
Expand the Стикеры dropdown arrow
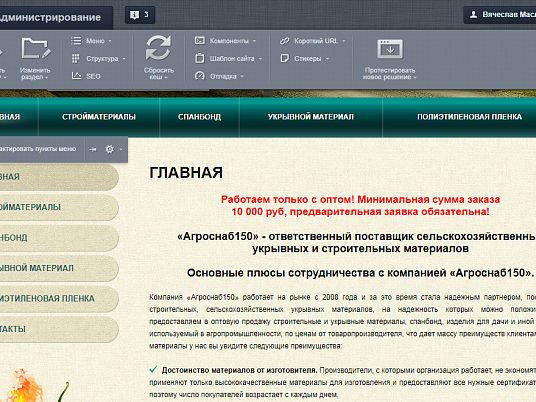point(327,59)
